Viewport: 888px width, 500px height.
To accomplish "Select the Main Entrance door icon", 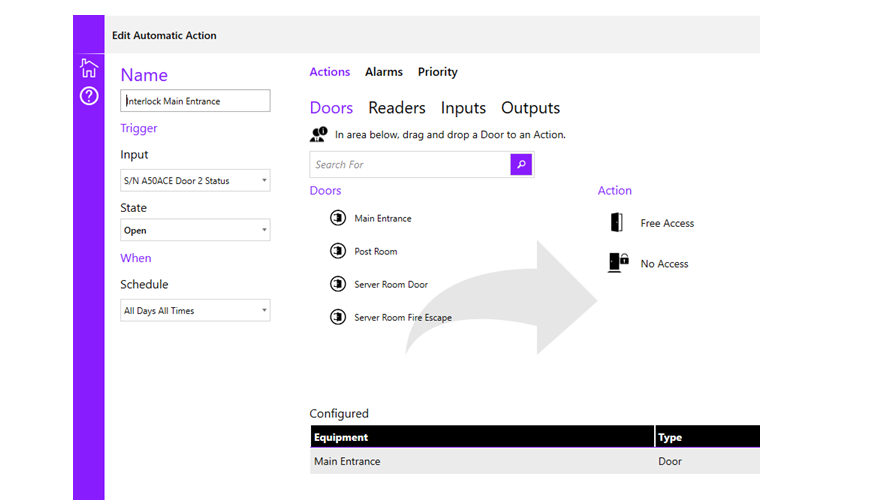I will tap(337, 219).
